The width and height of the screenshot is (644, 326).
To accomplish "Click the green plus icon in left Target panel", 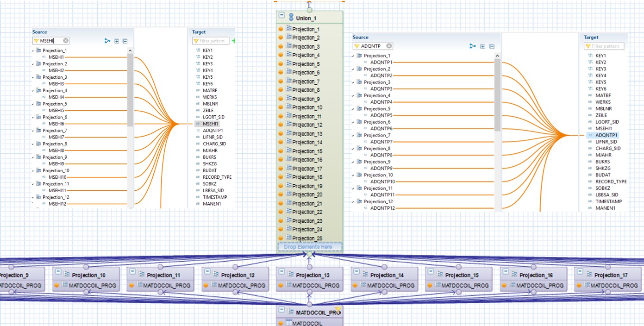I will coord(234,40).
